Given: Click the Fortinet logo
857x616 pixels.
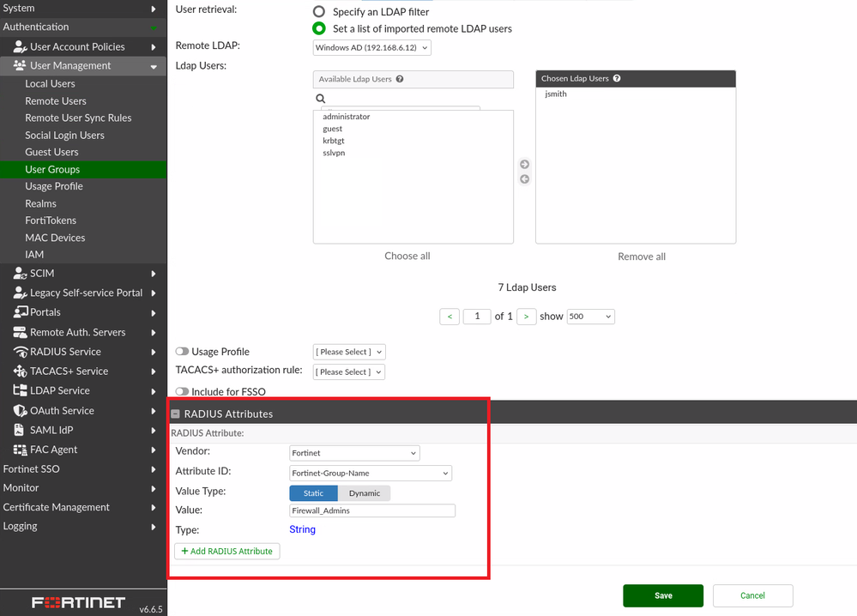Looking at the screenshot, I should (x=78, y=602).
